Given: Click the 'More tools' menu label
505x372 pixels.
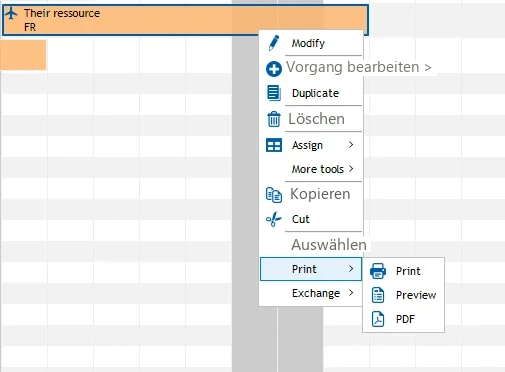Looking at the screenshot, I should tap(318, 169).
